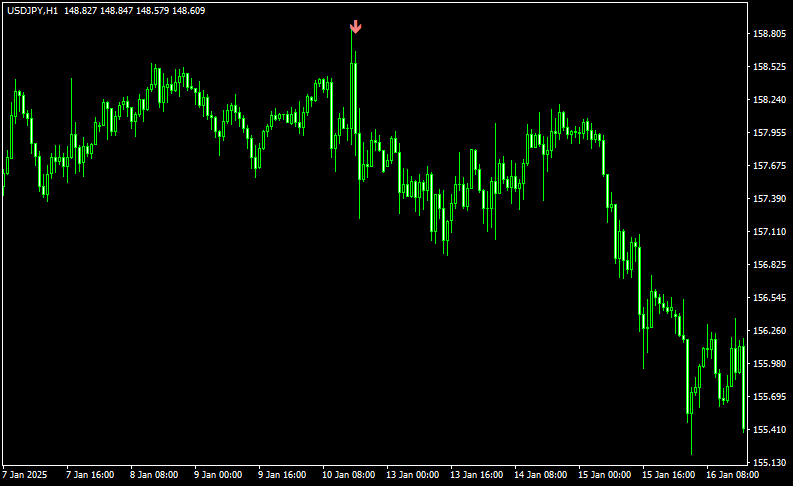Select the 156.545 price scale mark
Viewport: 793px width, 486px height.
tap(768, 298)
